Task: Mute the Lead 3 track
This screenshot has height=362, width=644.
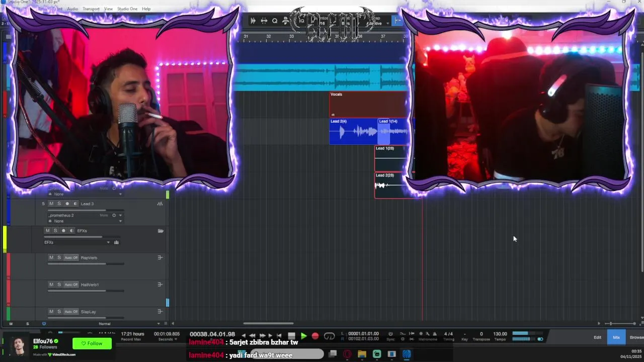Action: pyautogui.click(x=51, y=204)
